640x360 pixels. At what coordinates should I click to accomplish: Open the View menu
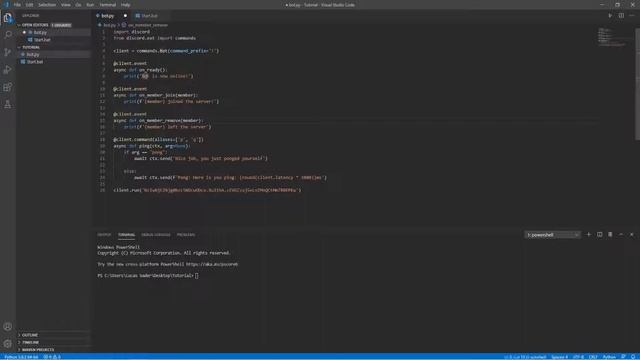coord(66,5)
